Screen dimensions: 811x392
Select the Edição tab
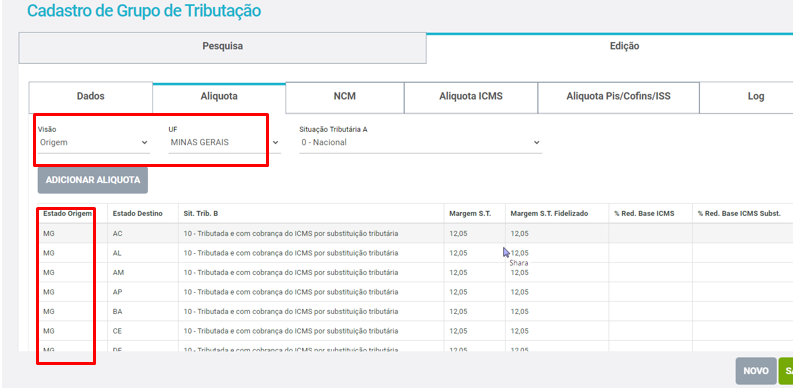[609, 48]
